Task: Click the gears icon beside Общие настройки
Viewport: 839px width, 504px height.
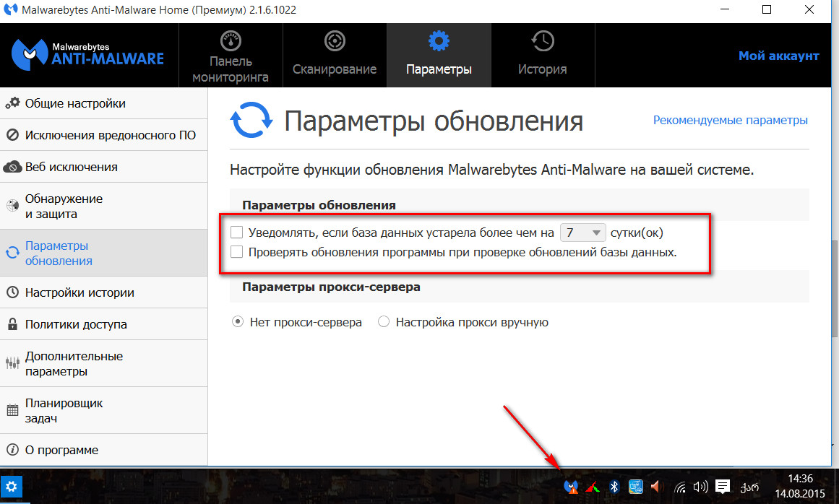Action: [12, 103]
